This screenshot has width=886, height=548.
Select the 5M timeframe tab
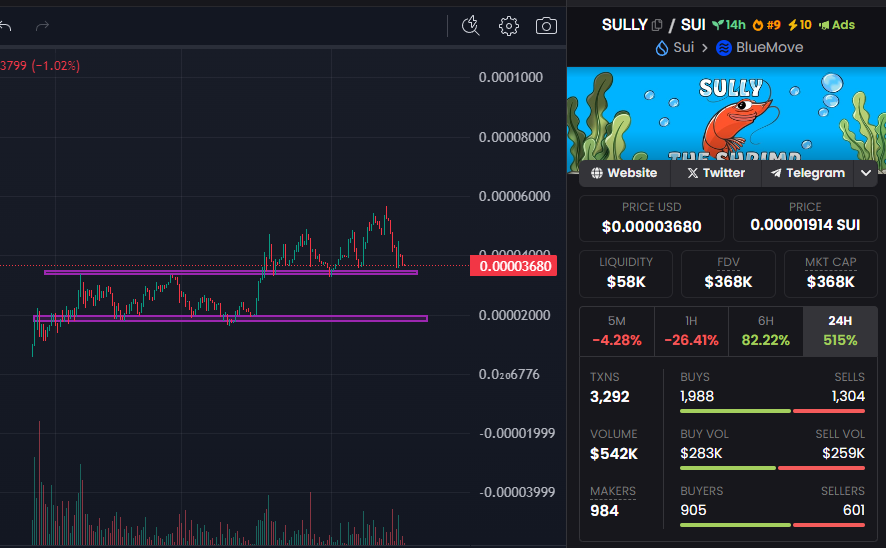[x=616, y=332]
